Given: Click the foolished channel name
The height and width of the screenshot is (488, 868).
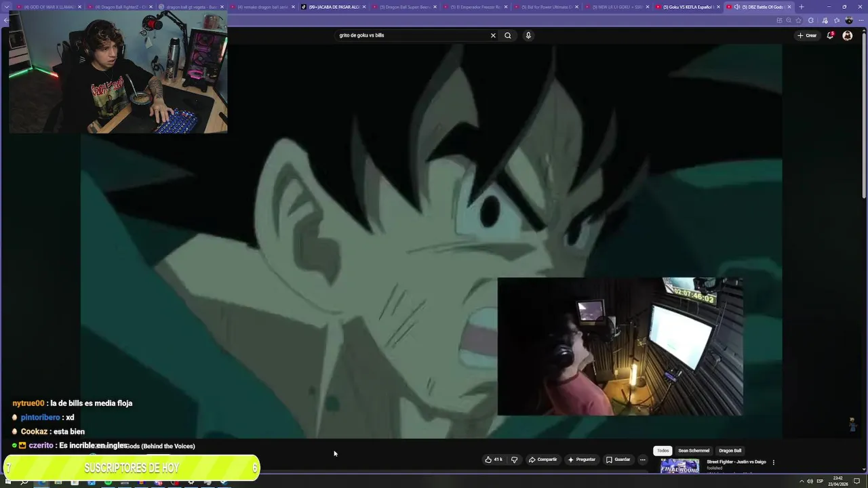Looking at the screenshot, I should [714, 468].
